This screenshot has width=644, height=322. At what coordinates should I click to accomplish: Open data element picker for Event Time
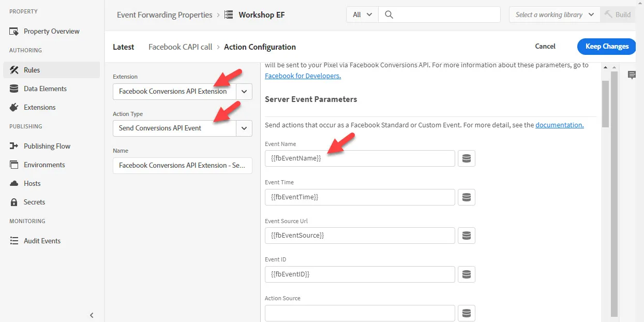tap(466, 197)
